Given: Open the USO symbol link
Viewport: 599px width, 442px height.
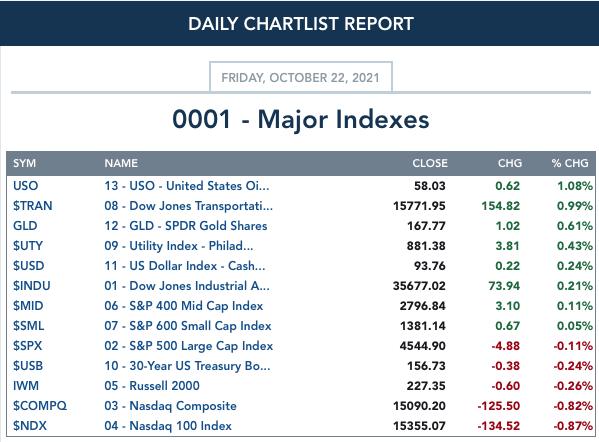Looking at the screenshot, I should pos(26,186).
